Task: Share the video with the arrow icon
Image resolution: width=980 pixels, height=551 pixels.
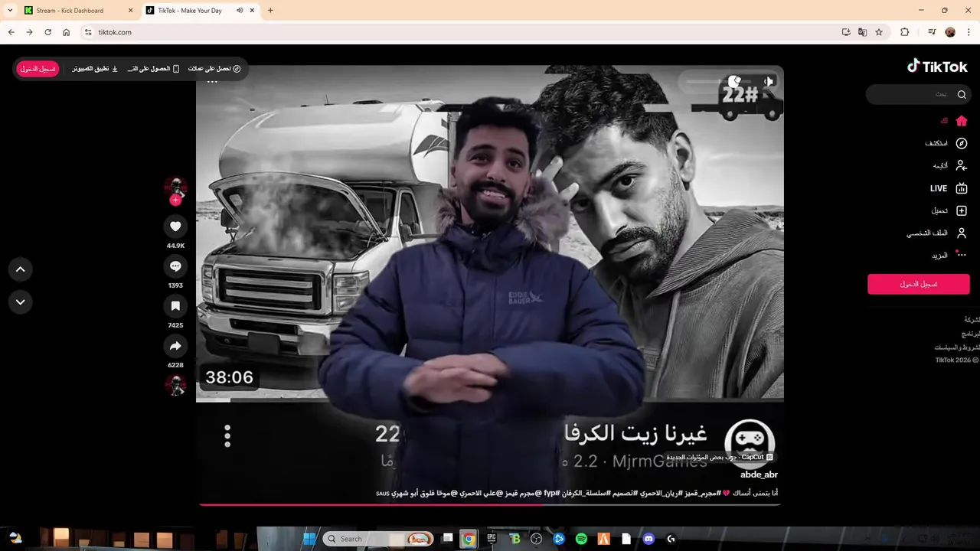Action: pos(175,346)
